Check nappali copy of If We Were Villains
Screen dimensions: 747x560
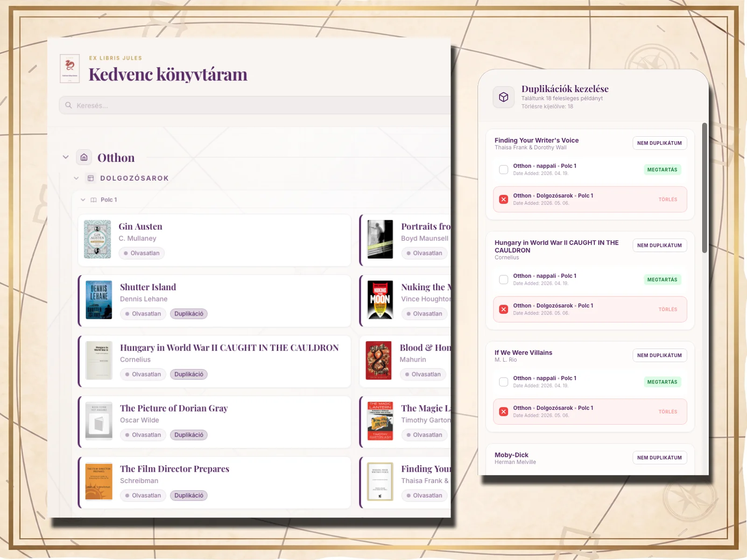point(504,382)
